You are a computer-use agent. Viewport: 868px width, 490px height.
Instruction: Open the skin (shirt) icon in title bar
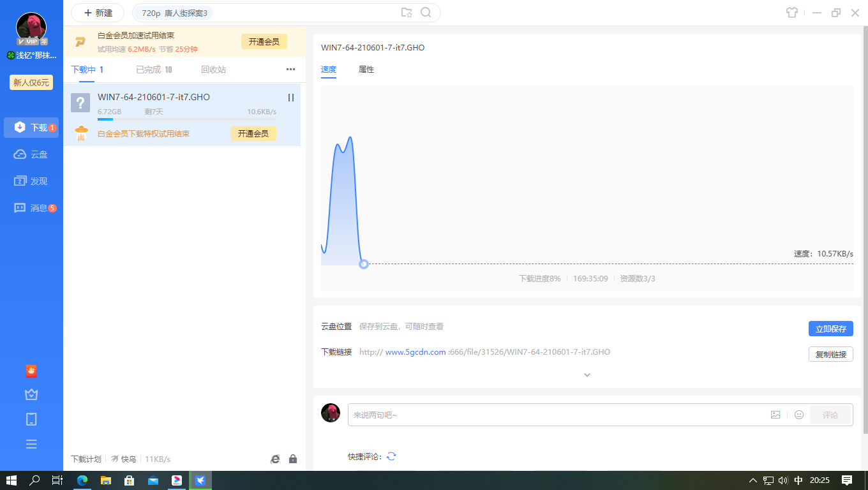[792, 13]
